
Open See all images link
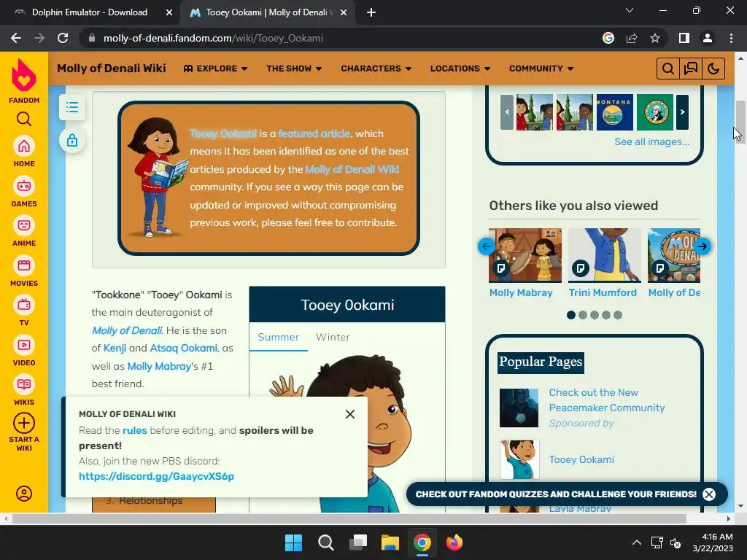pyautogui.click(x=651, y=141)
